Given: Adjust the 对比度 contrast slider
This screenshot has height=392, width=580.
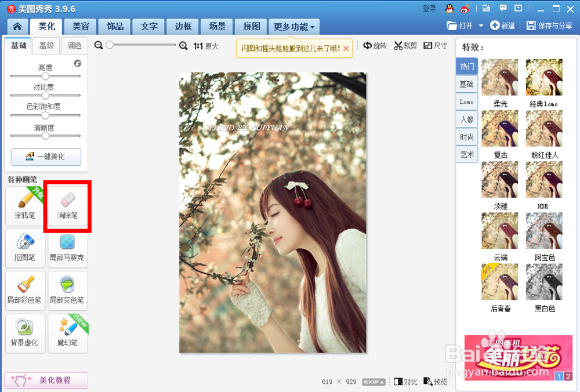Looking at the screenshot, I should pos(45,96).
